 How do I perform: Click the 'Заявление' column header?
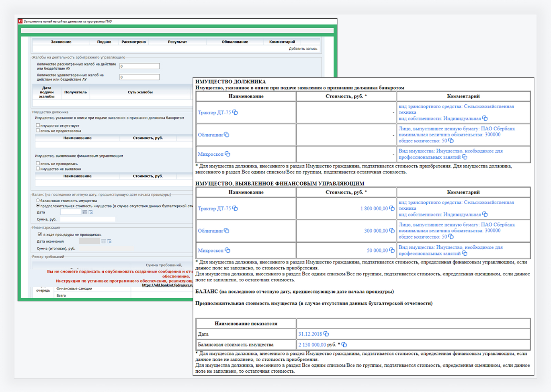pyautogui.click(x=61, y=42)
